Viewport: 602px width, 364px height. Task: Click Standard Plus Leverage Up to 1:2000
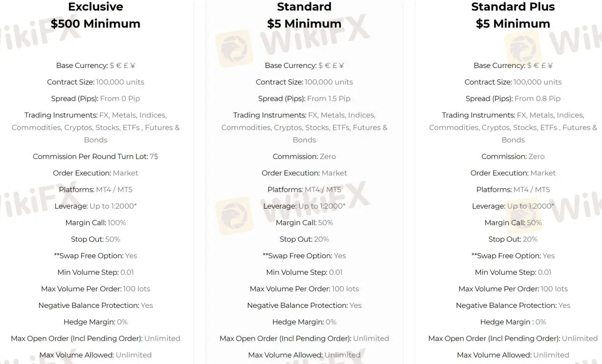point(513,206)
